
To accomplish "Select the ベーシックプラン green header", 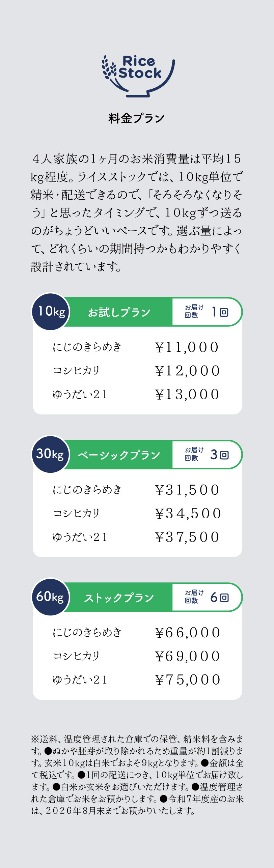I will point(119,455).
